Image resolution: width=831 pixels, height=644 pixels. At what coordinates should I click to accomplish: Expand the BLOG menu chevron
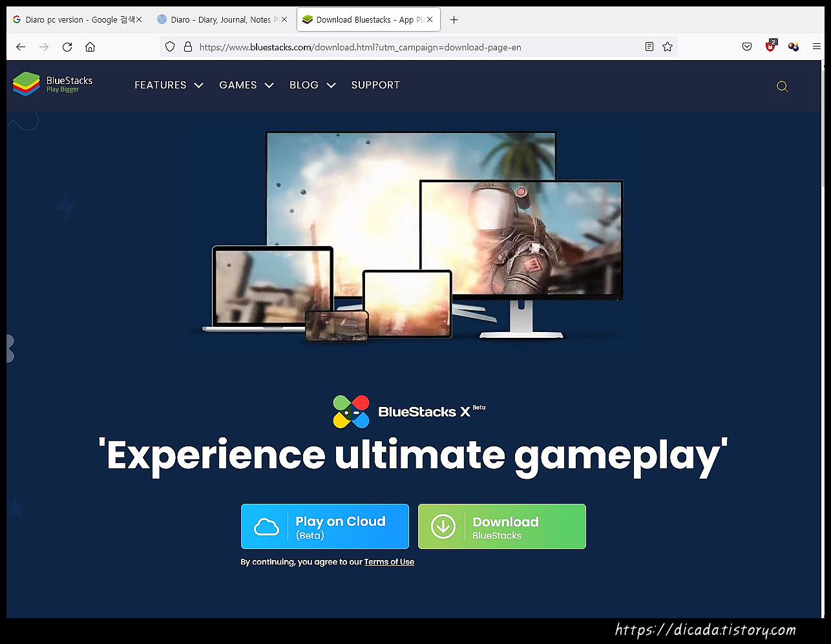[331, 85]
